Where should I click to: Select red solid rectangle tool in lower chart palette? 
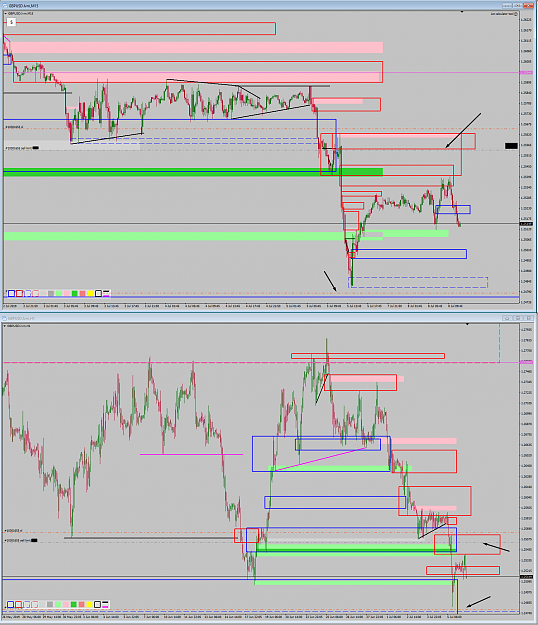coord(18,604)
